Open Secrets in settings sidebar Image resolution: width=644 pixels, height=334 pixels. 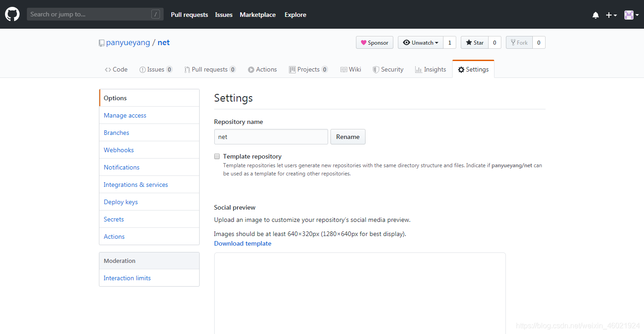149,219
